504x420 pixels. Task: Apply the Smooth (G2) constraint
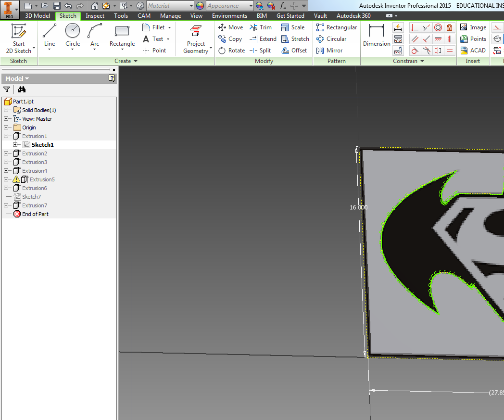(x=427, y=51)
